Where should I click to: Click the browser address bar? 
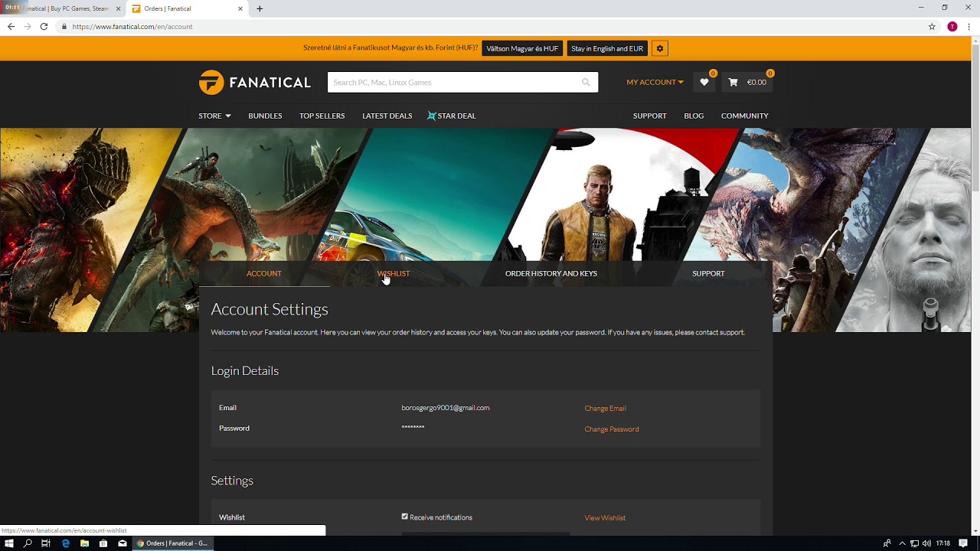490,26
